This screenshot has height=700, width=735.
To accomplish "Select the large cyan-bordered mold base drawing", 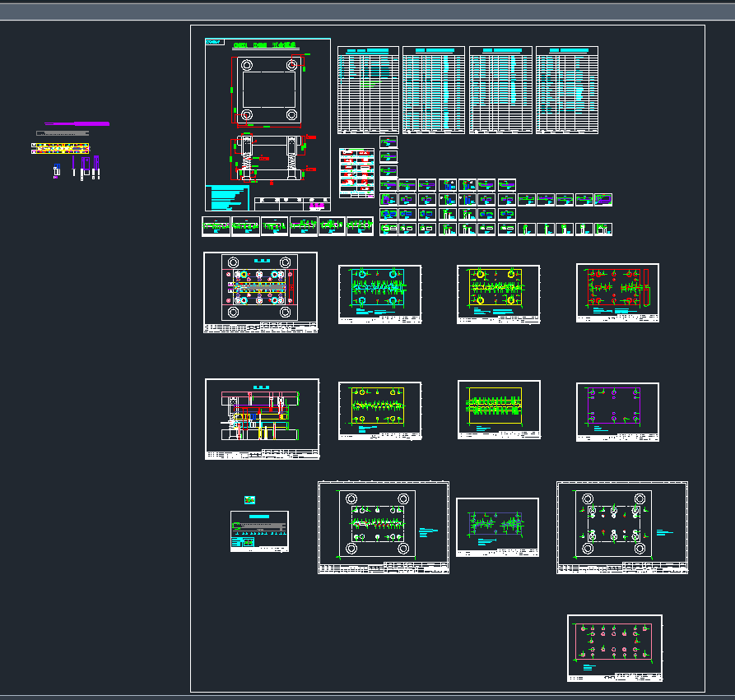I will click(267, 123).
